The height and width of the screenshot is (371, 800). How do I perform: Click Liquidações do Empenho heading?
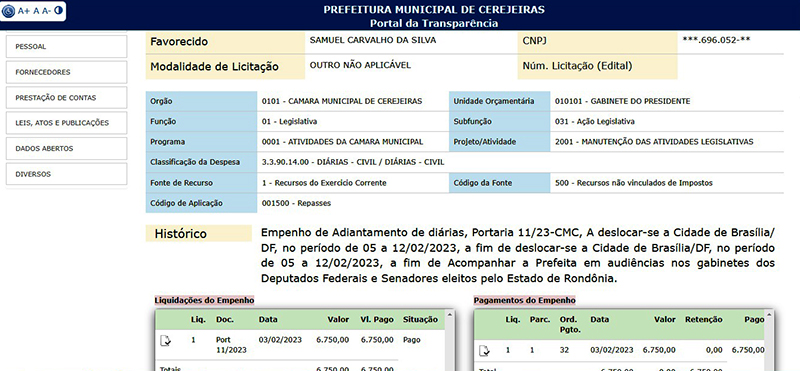coord(204,300)
